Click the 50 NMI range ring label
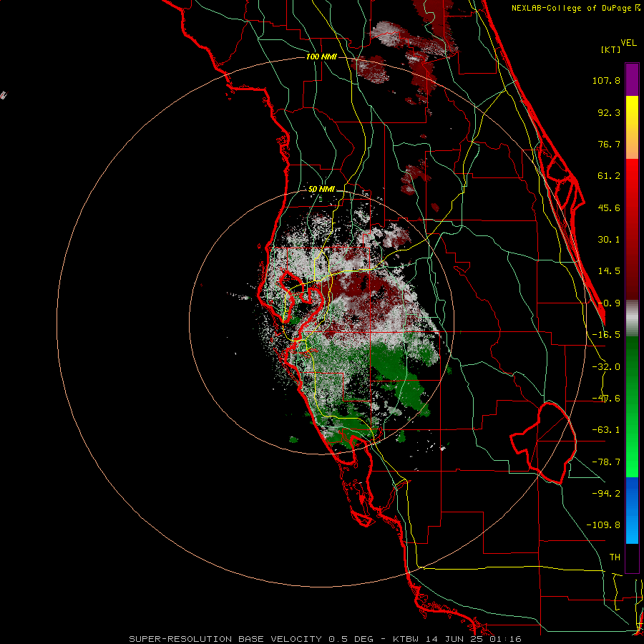Screen dimensions: 644x644 pyautogui.click(x=321, y=190)
